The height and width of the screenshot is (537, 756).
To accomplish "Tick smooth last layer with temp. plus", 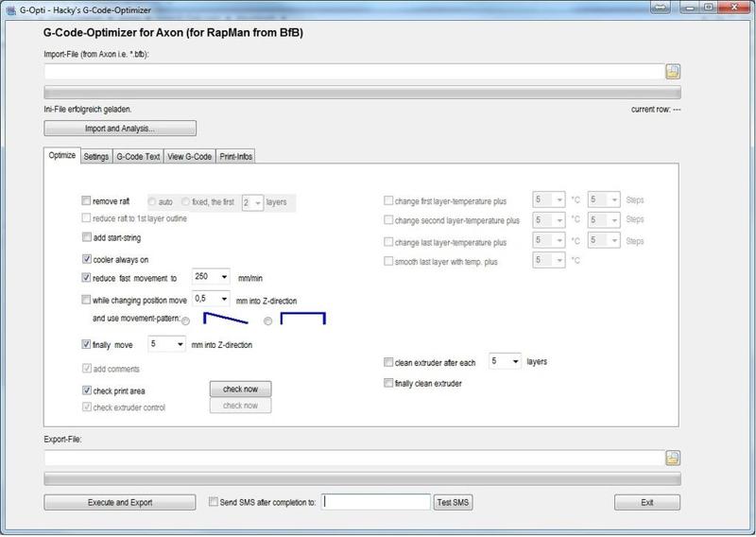I will (x=388, y=261).
